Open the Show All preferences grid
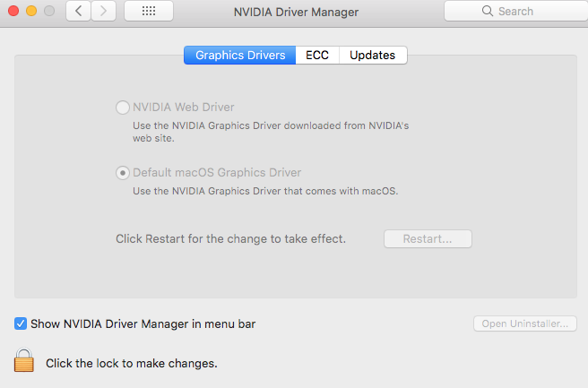 (149, 12)
